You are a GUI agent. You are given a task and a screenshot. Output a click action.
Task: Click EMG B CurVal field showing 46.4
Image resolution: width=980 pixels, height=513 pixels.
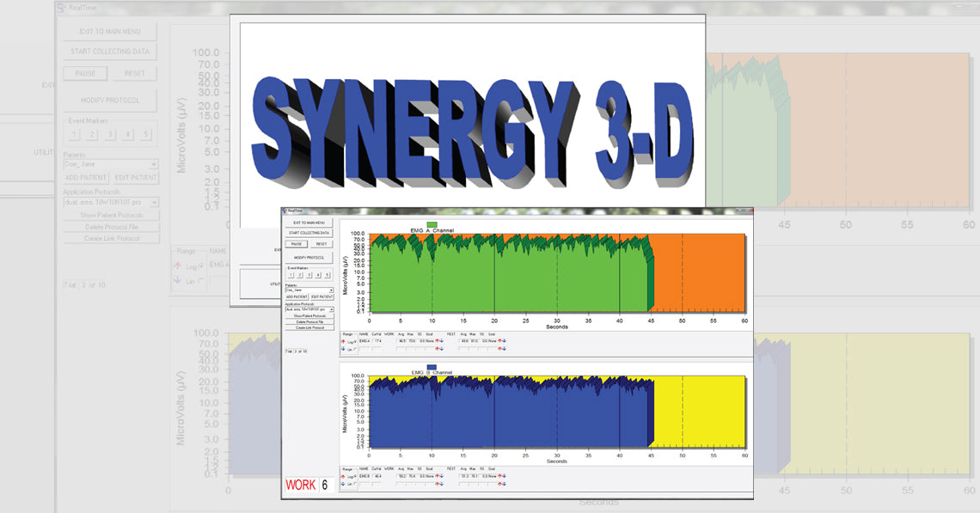[x=377, y=476]
